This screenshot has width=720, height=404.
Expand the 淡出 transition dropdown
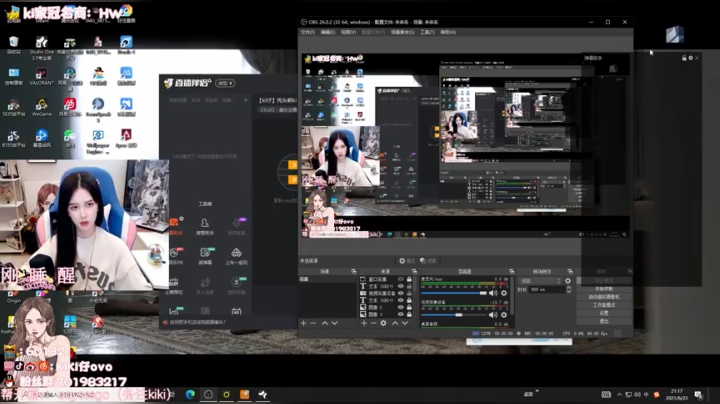[x=540, y=281]
